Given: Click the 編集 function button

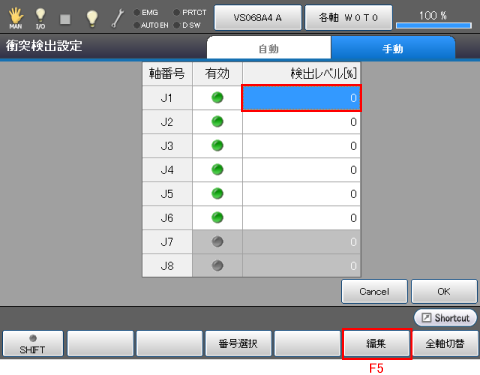Looking at the screenshot, I should pos(377,344).
